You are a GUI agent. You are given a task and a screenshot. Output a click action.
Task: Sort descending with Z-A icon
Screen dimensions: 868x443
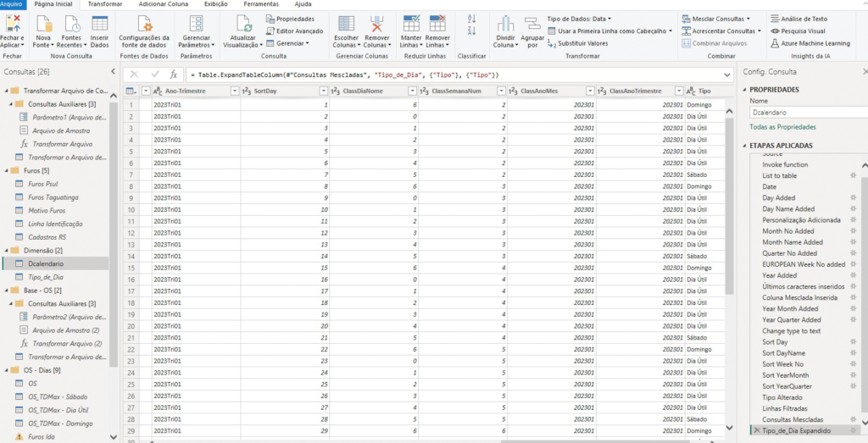[x=471, y=31]
